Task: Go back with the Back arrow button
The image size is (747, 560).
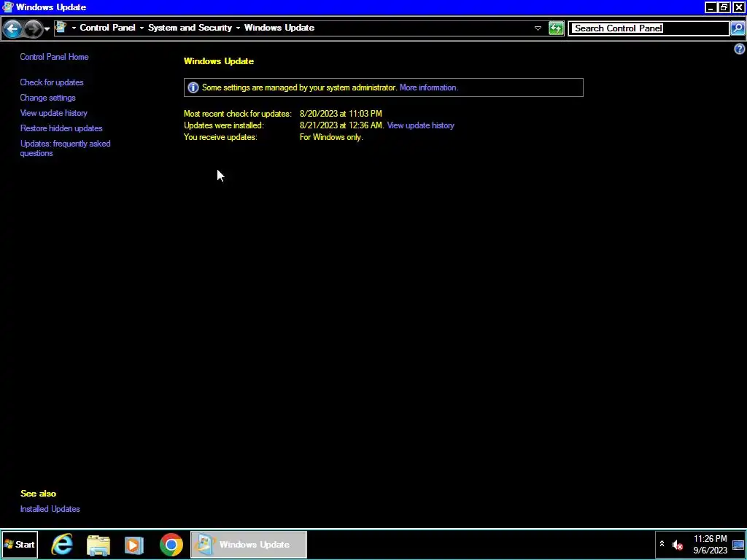Action: click(12, 28)
